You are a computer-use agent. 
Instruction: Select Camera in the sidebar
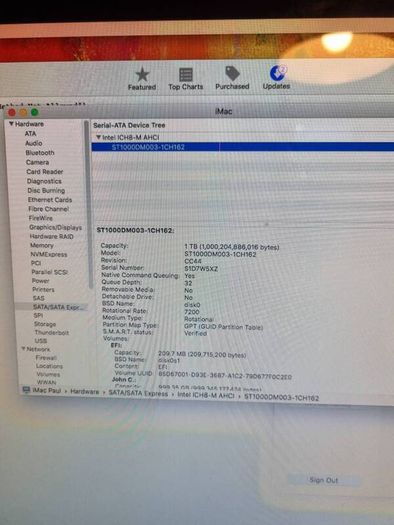37,162
